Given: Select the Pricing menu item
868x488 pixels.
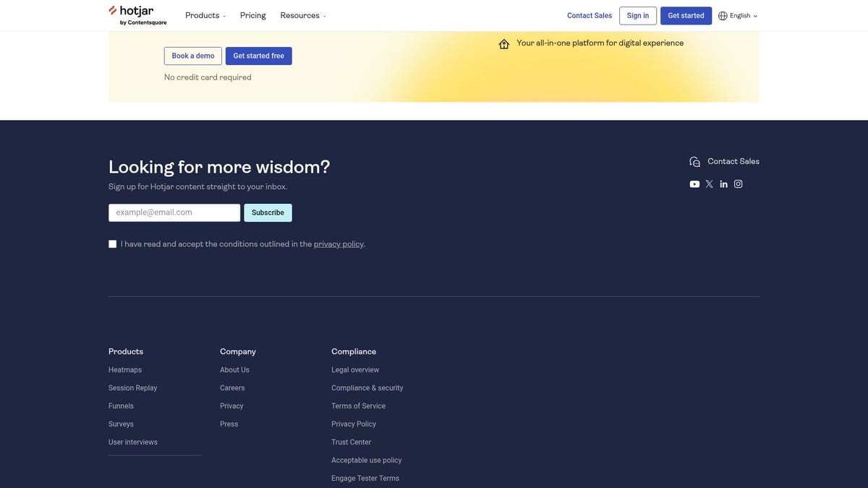Looking at the screenshot, I should 252,15.
